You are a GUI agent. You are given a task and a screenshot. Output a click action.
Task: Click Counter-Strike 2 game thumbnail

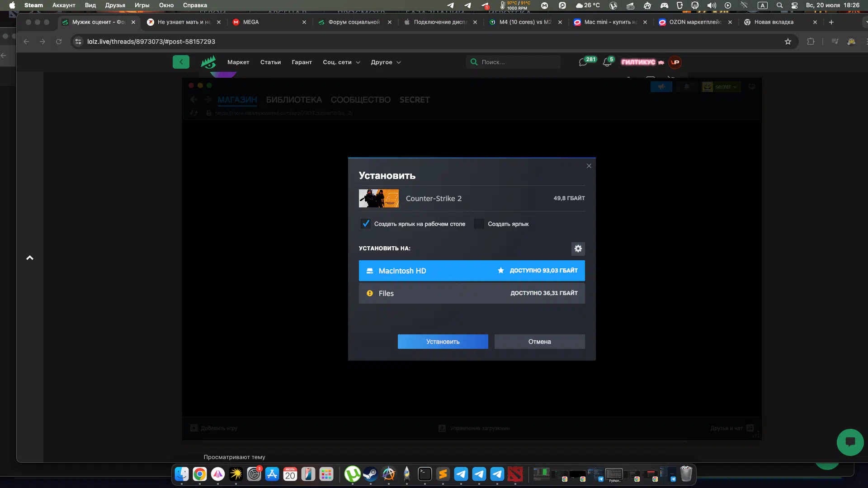[x=378, y=198]
